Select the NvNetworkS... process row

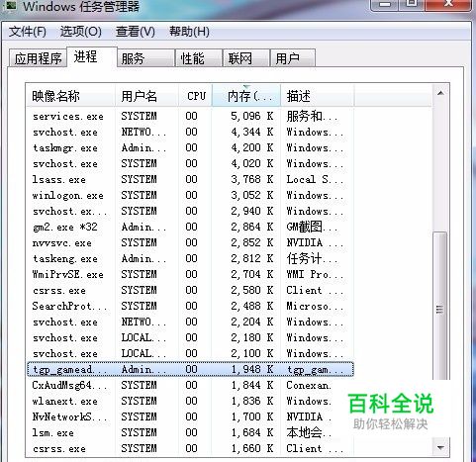[190, 416]
